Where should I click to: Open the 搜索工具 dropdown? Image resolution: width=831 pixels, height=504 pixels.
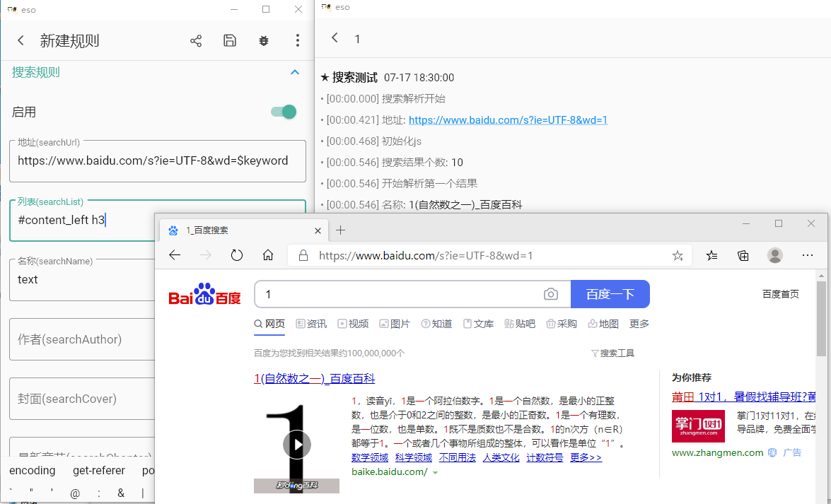pyautogui.click(x=612, y=351)
